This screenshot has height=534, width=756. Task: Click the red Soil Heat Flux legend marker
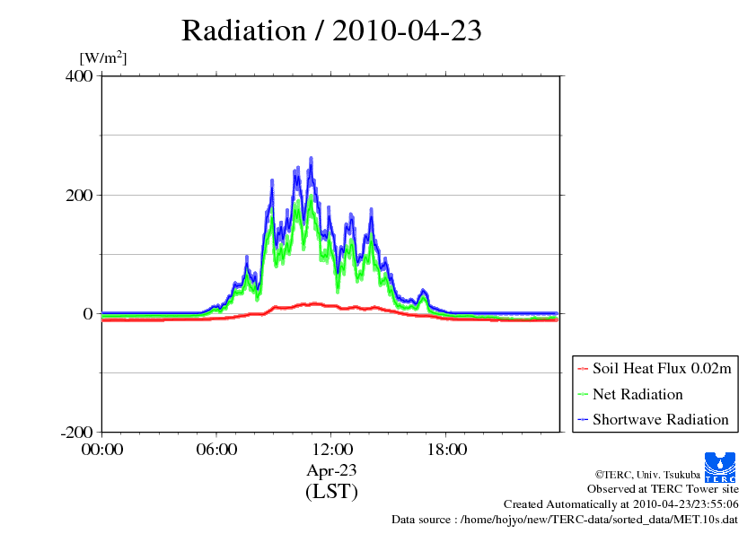(583, 369)
